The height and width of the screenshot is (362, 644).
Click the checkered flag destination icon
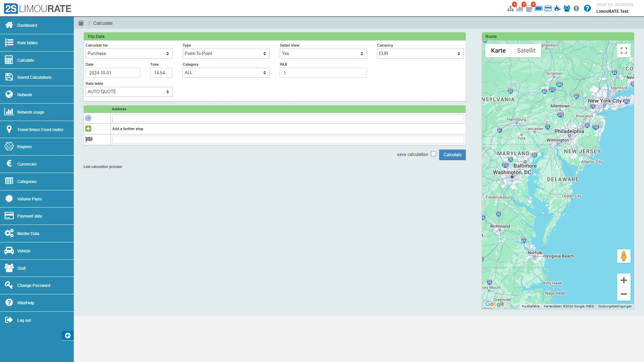click(89, 139)
